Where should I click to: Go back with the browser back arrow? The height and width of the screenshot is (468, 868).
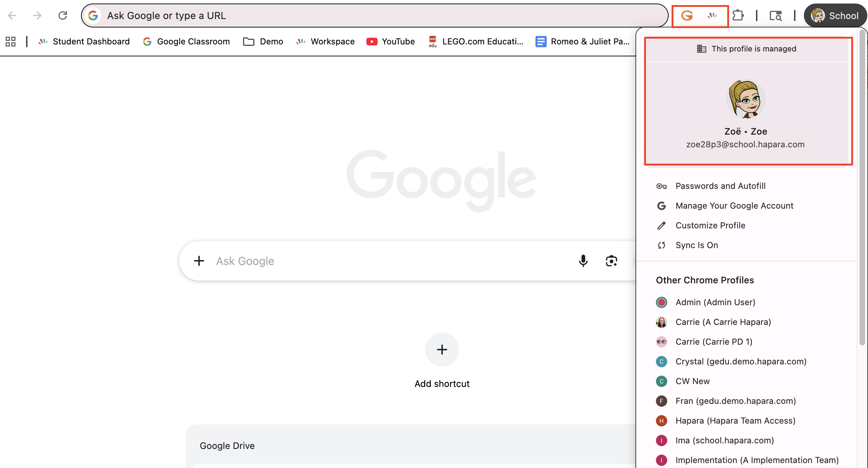tap(12, 16)
